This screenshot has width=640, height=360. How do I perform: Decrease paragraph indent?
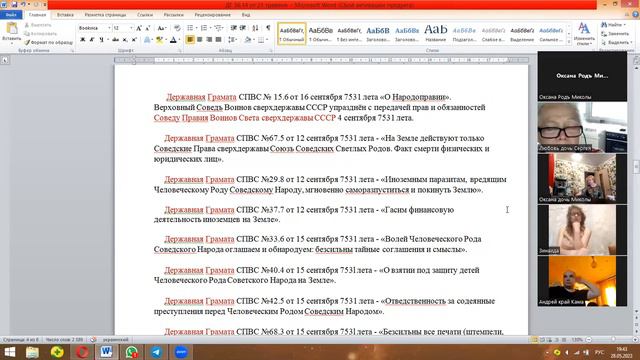point(233,28)
